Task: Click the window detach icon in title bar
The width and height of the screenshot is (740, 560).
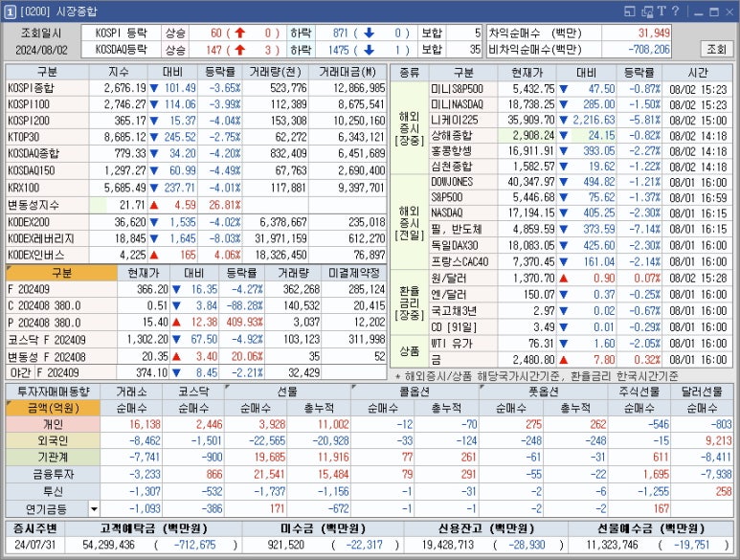Action: 631,11
